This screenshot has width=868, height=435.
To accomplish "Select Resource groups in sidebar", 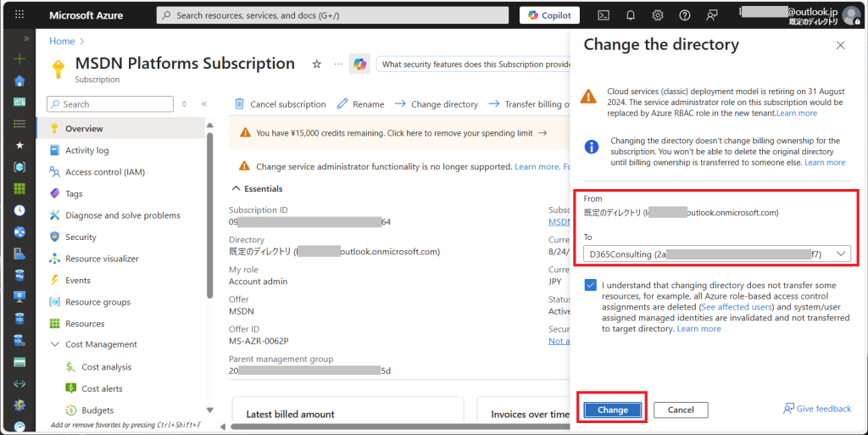I will point(97,302).
